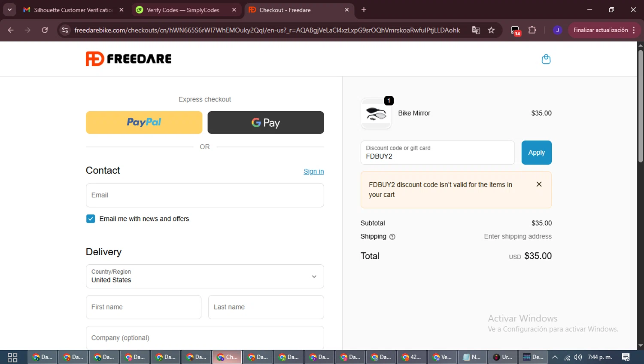
Task: Dismiss the FDBUY2 invalid code message
Action: point(539,184)
